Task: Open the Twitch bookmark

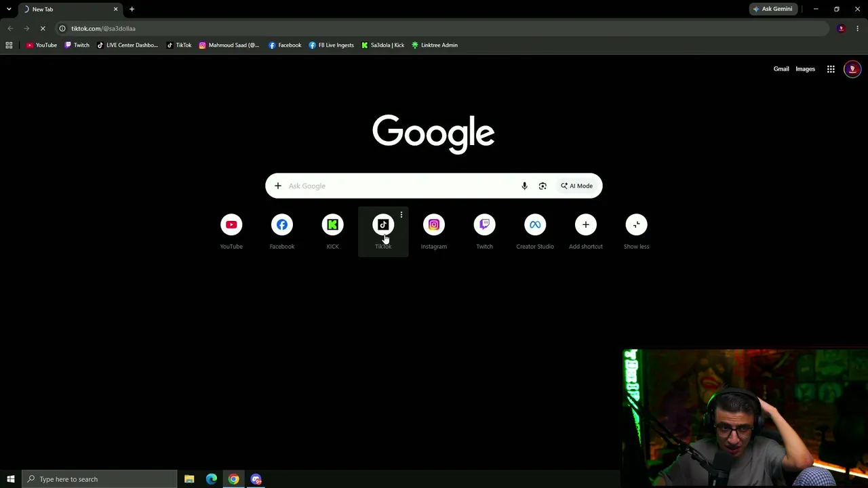Action: (77, 45)
